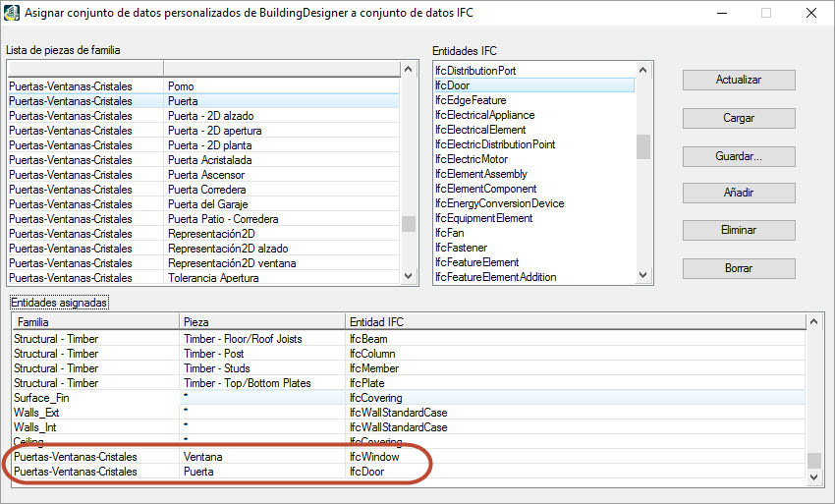Select Puerta Patio - Corredera row
835x504 pixels.
click(203, 219)
